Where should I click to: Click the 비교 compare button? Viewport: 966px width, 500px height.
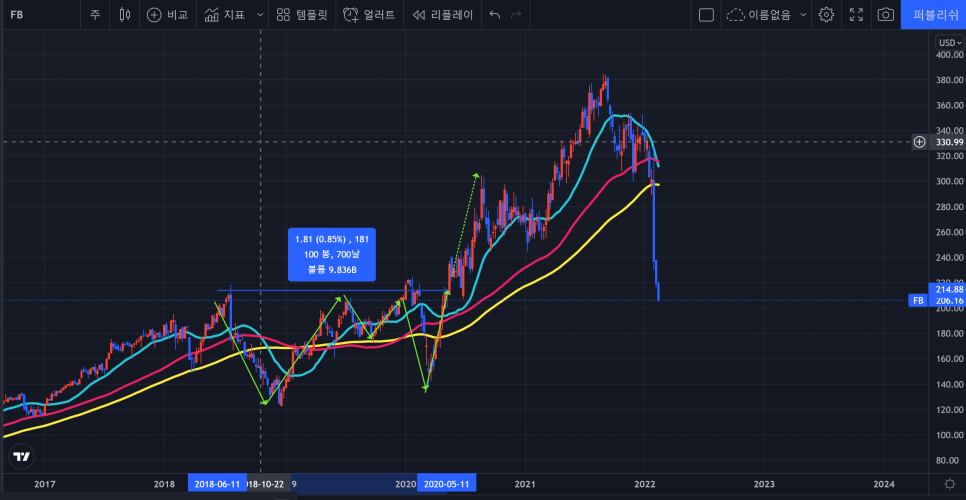[167, 15]
